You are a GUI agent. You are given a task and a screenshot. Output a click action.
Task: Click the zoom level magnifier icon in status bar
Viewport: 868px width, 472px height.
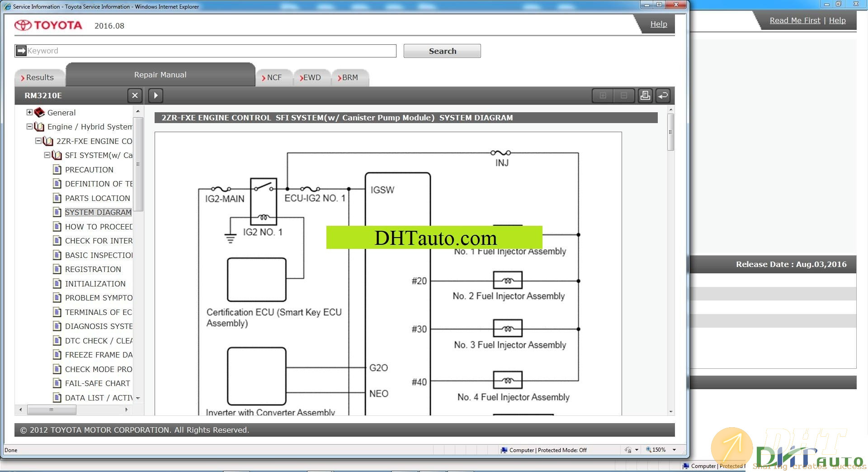coord(648,450)
